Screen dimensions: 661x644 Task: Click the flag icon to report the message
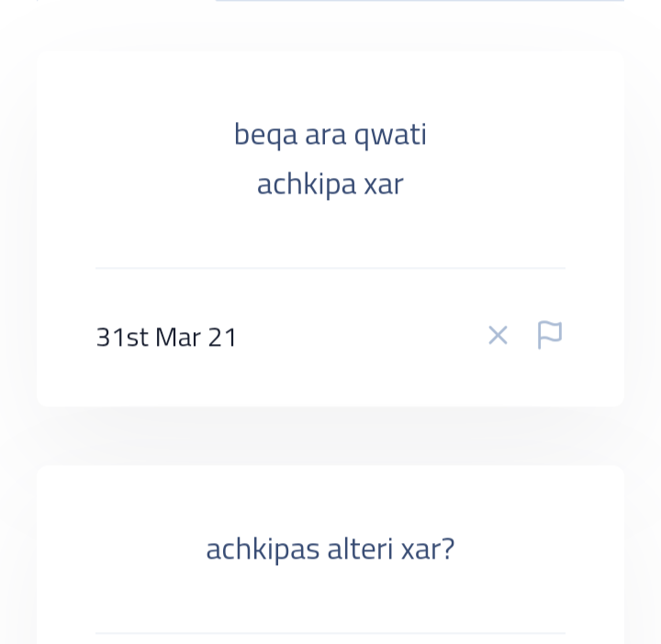coord(549,335)
